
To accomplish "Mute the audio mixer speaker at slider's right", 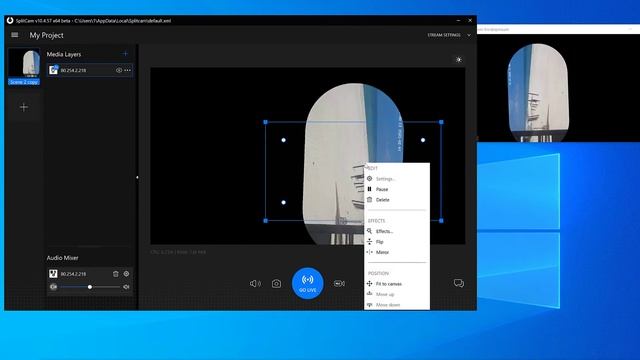I will click(x=126, y=287).
